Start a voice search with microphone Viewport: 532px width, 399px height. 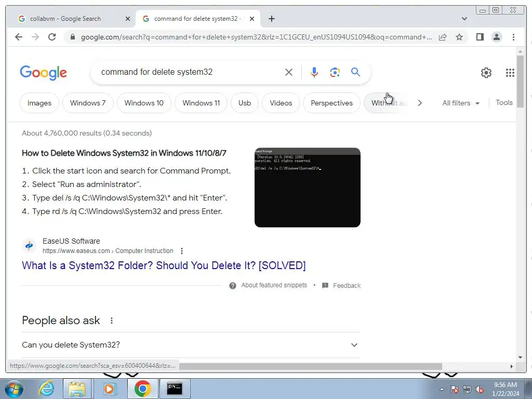[x=314, y=72]
